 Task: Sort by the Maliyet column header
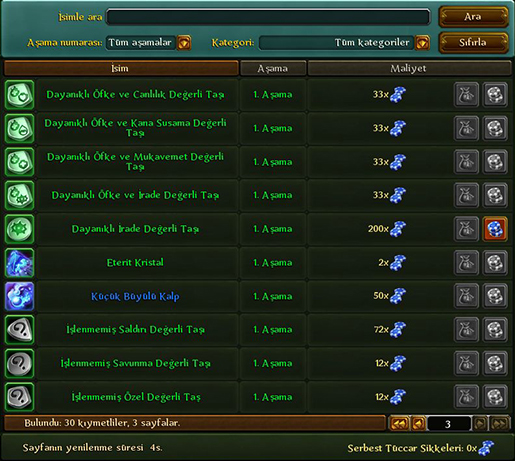click(409, 68)
